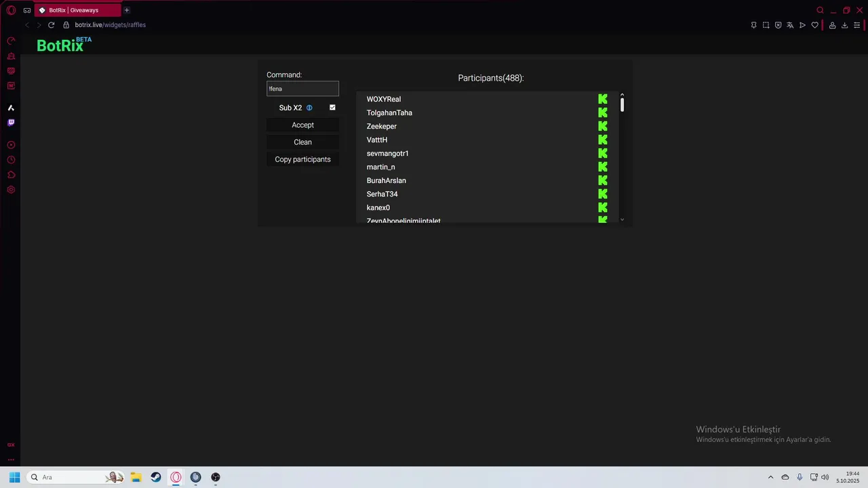Open the tab search magnifier
This screenshot has height=488, width=868.
(x=820, y=10)
